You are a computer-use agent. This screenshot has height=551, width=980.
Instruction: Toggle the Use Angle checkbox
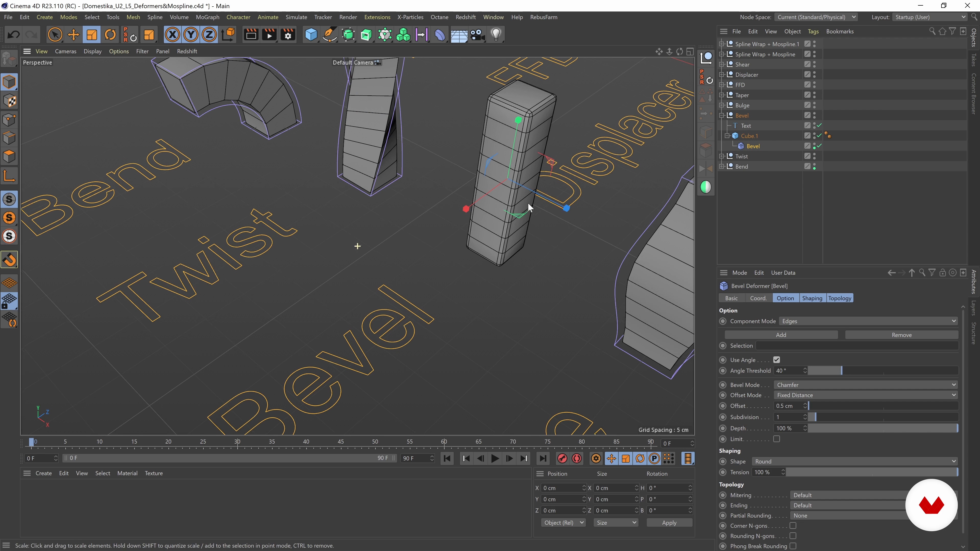776,360
